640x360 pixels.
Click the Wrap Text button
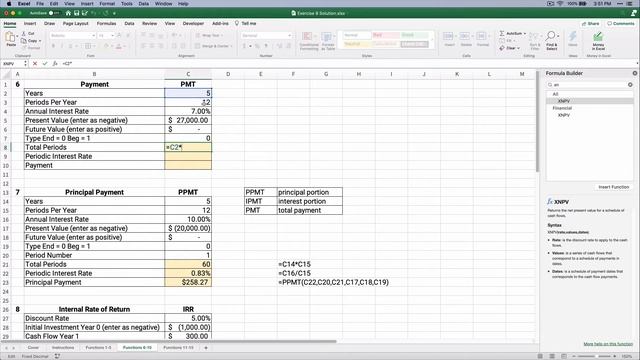[208, 36]
